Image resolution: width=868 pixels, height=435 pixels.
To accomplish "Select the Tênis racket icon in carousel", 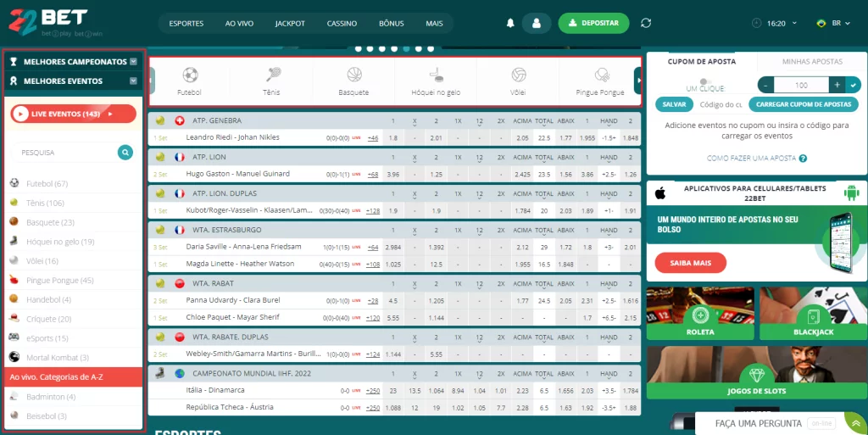I will pos(272,75).
